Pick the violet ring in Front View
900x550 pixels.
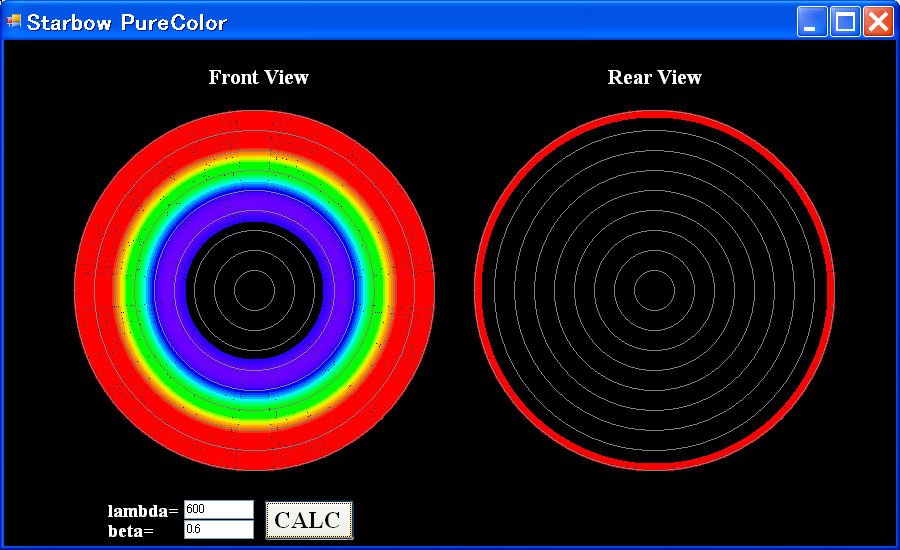(x=254, y=208)
